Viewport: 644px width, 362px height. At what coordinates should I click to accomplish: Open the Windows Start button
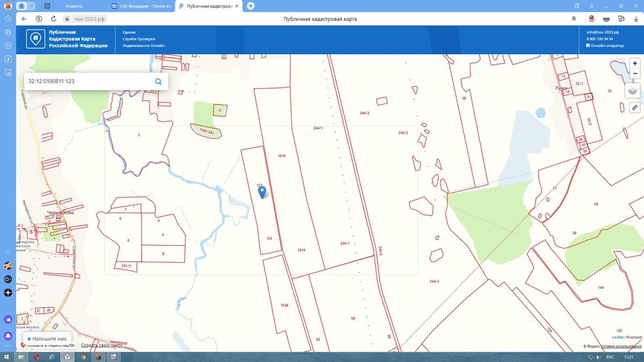(6, 357)
